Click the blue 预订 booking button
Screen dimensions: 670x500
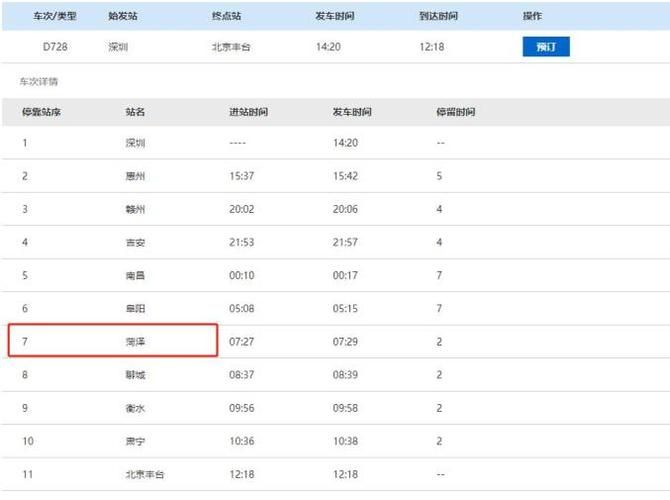(546, 47)
